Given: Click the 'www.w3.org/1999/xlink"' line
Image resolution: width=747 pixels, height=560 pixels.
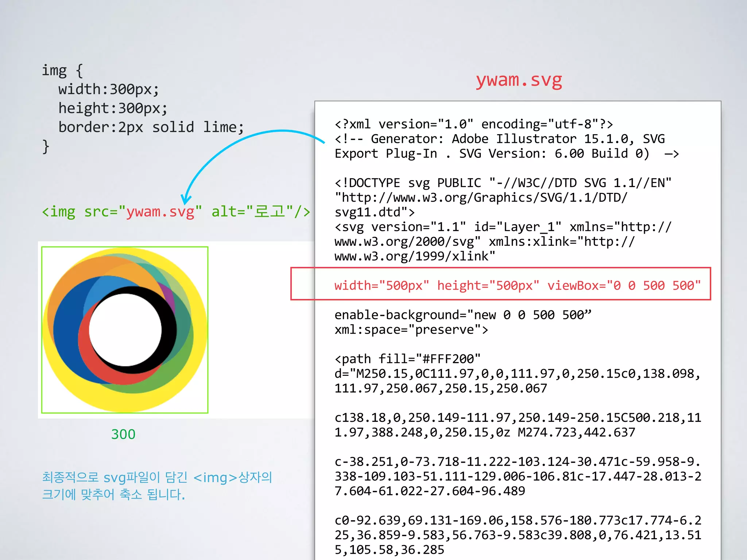Looking at the screenshot, I should pyautogui.click(x=415, y=256).
